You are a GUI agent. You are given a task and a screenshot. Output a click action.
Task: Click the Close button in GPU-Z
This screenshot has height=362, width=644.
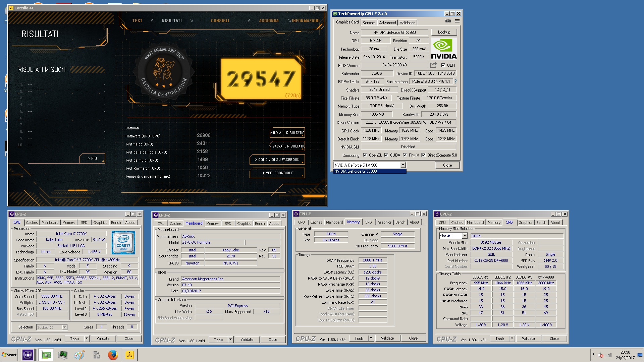[x=447, y=165]
